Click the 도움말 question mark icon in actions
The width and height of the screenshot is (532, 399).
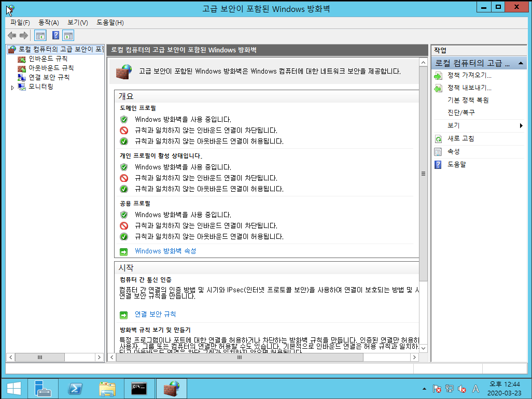pos(438,165)
